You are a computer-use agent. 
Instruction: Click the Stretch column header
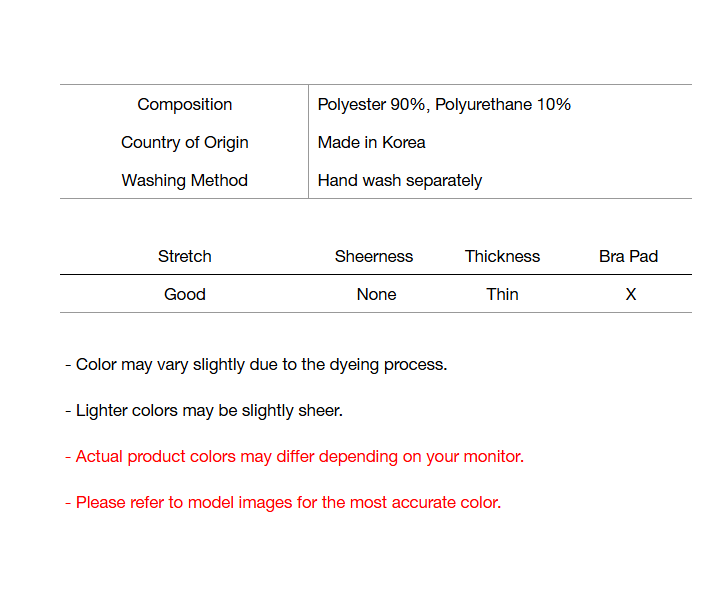[184, 256]
